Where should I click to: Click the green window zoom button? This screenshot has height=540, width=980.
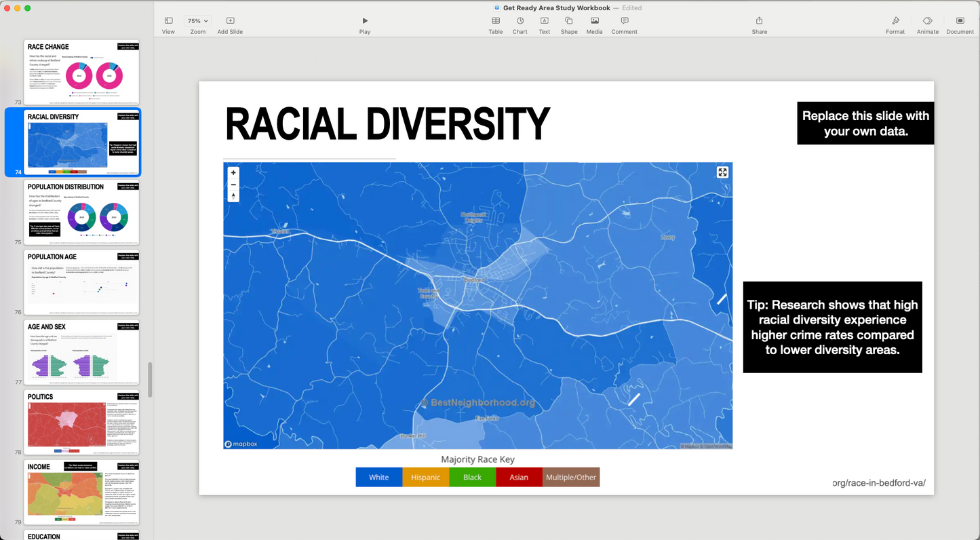tap(28, 8)
